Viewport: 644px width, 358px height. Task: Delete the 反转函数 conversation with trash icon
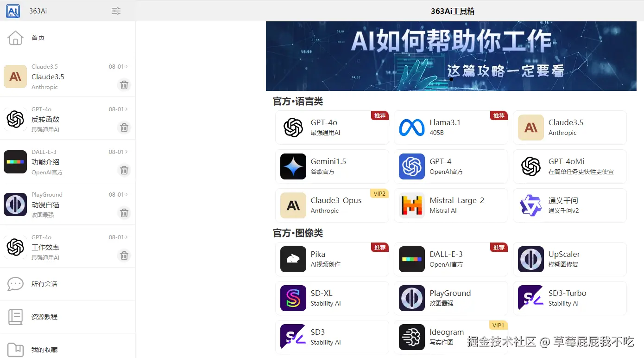click(124, 128)
